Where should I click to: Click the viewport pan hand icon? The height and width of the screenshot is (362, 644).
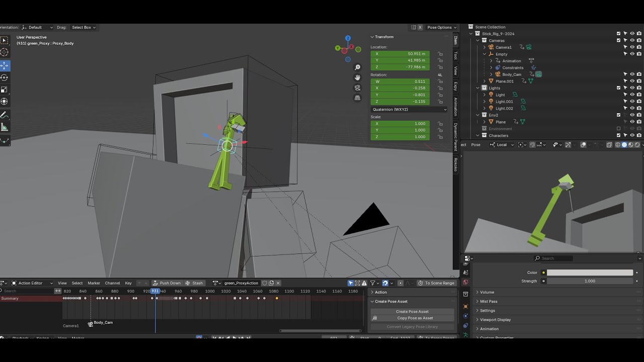click(x=358, y=77)
